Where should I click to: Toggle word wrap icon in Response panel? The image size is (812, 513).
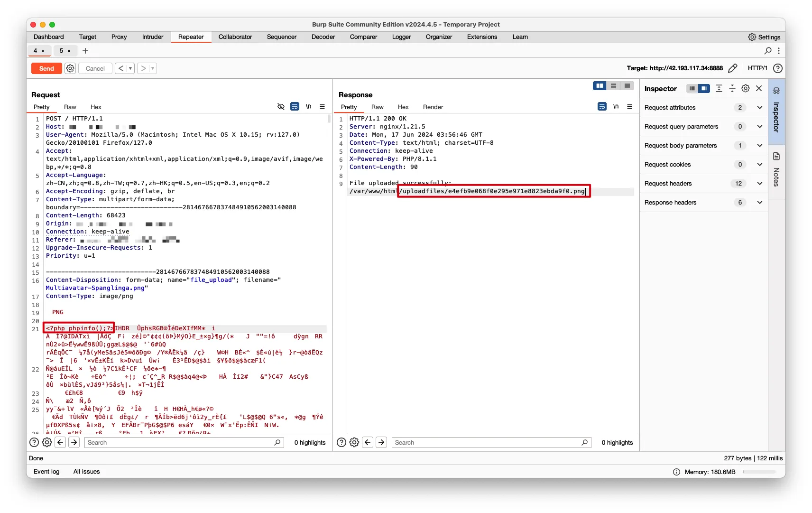602,107
